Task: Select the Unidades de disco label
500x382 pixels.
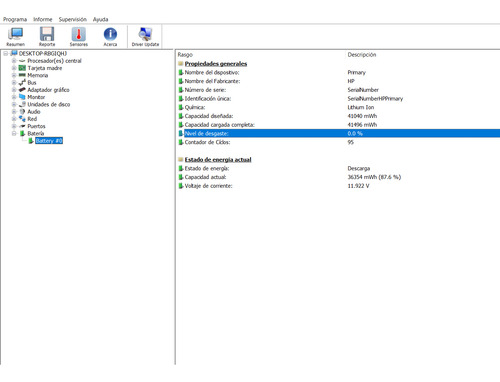Action: tap(49, 104)
